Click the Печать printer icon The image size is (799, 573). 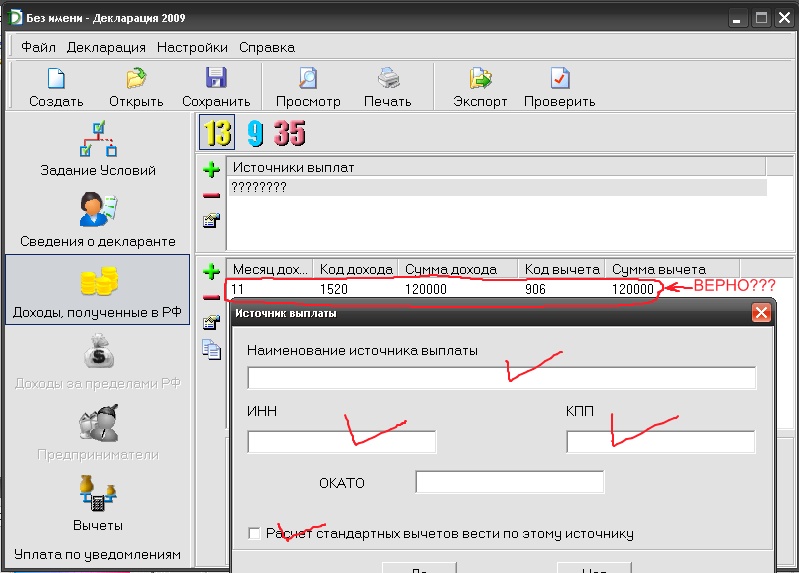tap(388, 80)
